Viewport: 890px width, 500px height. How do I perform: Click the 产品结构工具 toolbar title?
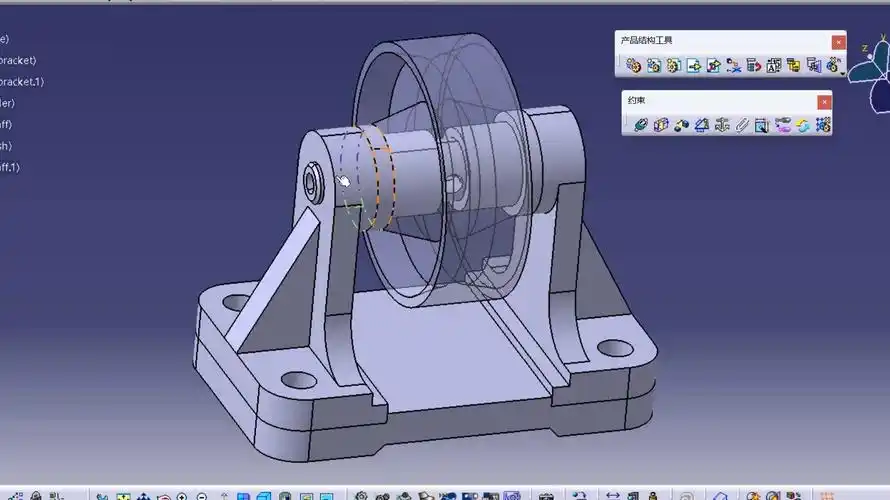646,40
